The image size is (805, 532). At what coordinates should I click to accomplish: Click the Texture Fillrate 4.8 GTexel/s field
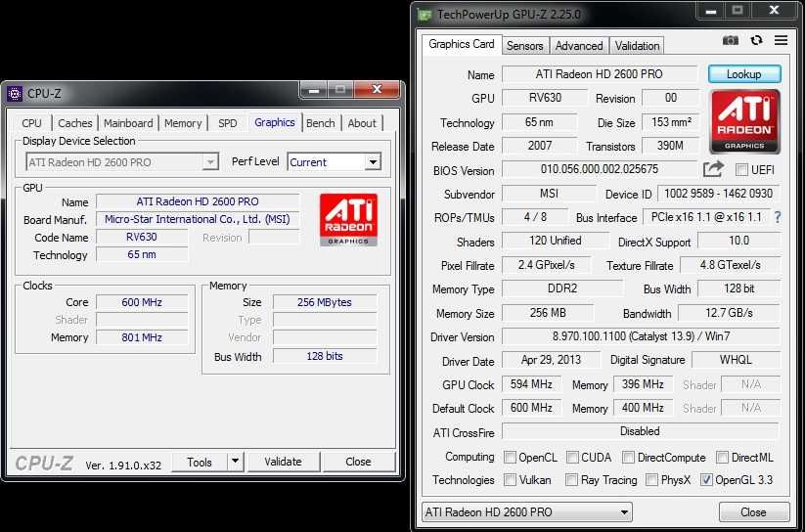coord(730,265)
